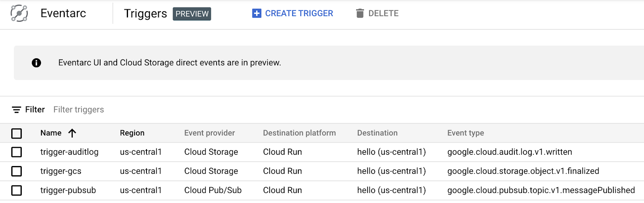
Task: Click the Filter lines icon
Action: point(17,110)
